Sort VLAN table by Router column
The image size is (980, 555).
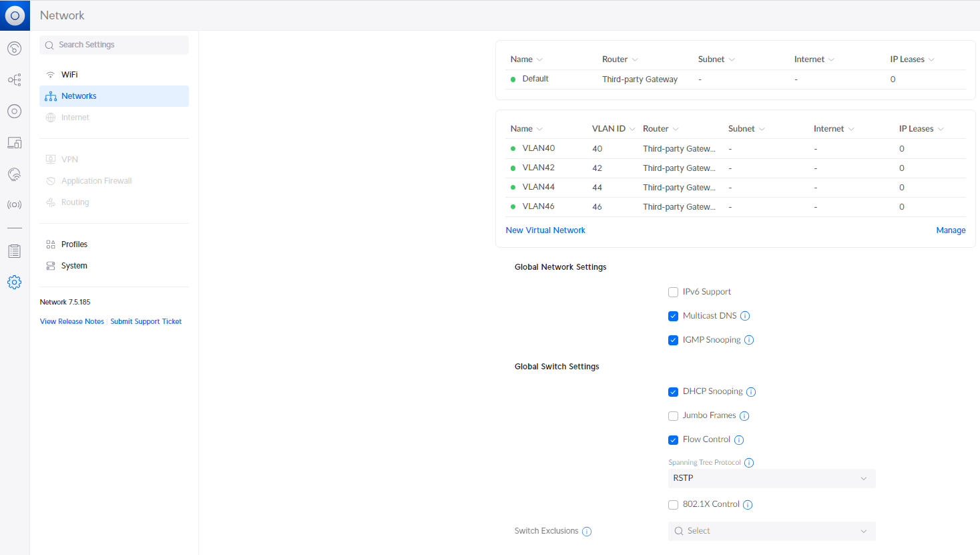pyautogui.click(x=660, y=129)
